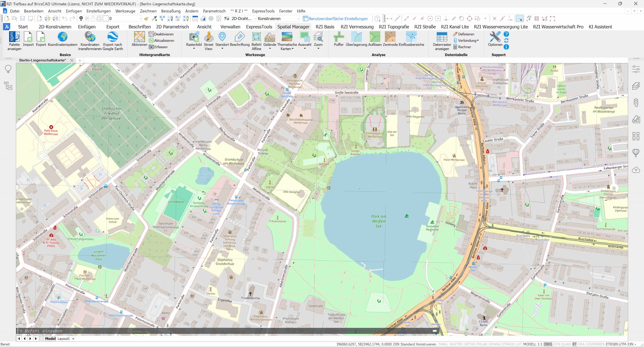This screenshot has width=644, height=347.
Task: Toggle DBKS in the status bar
Action: pos(548,344)
